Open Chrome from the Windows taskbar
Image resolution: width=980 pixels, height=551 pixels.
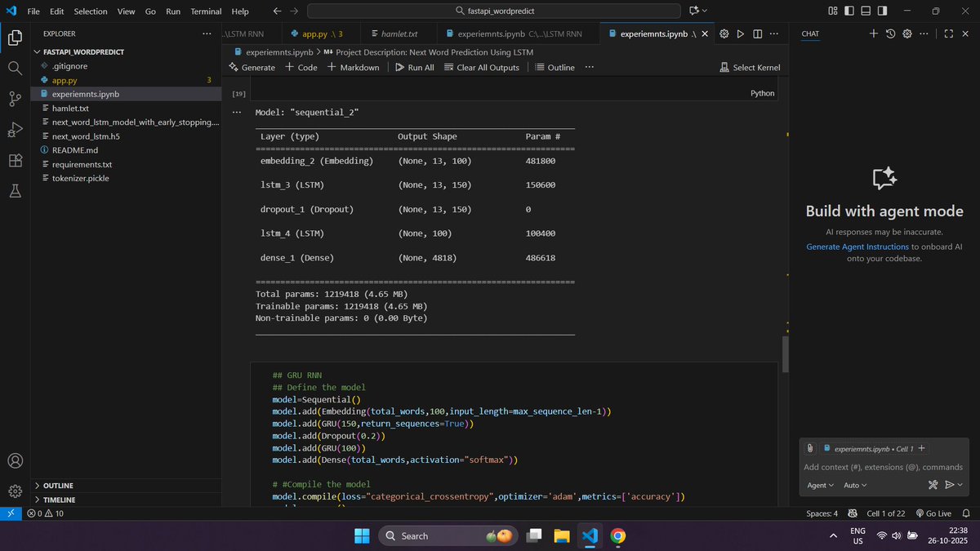click(618, 535)
